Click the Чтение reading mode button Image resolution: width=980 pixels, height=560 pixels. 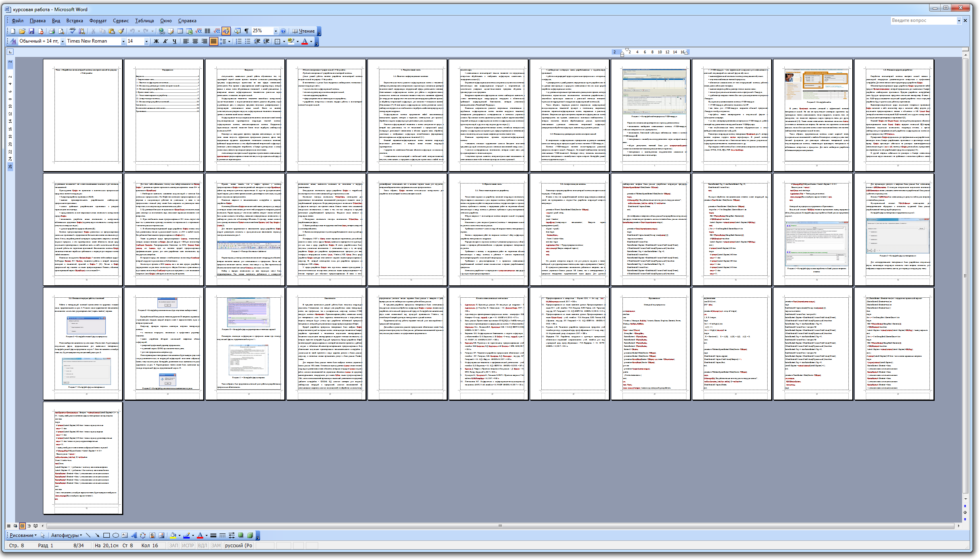pos(303,31)
